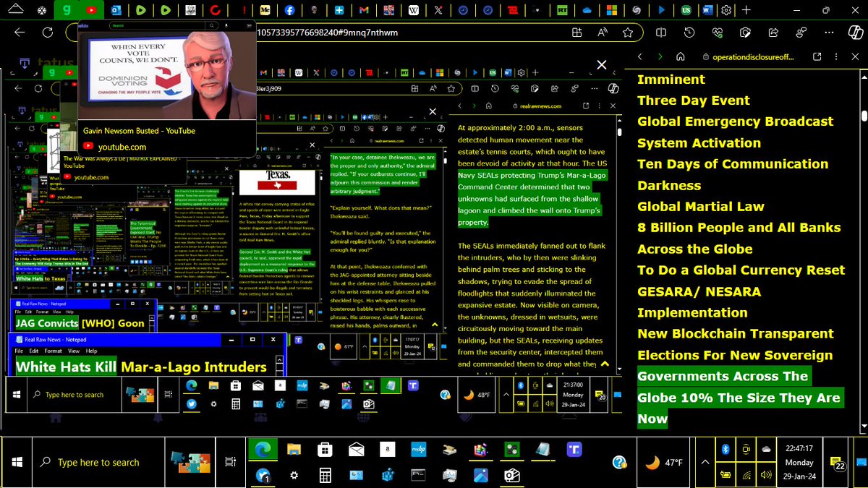868x488 pixels.
Task: Refresh the current browser page
Action: click(48, 33)
